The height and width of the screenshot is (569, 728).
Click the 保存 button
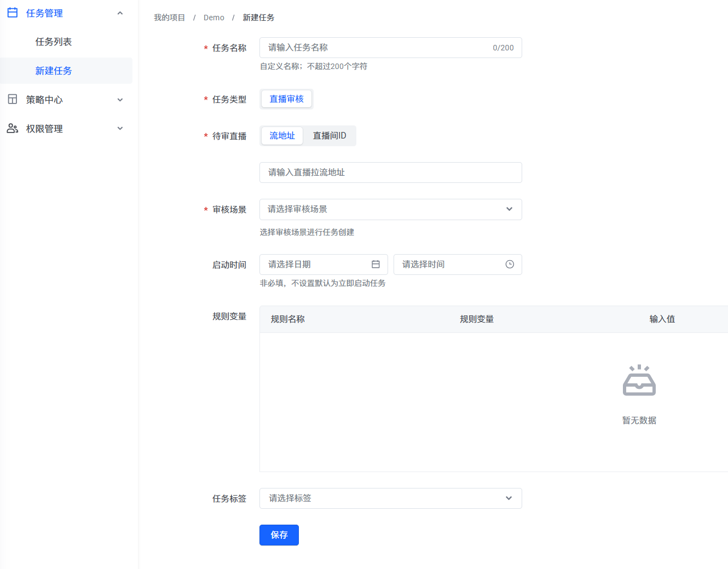point(279,535)
